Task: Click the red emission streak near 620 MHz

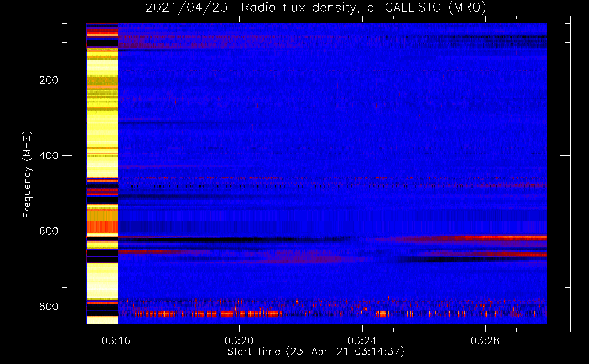Action: click(491, 238)
